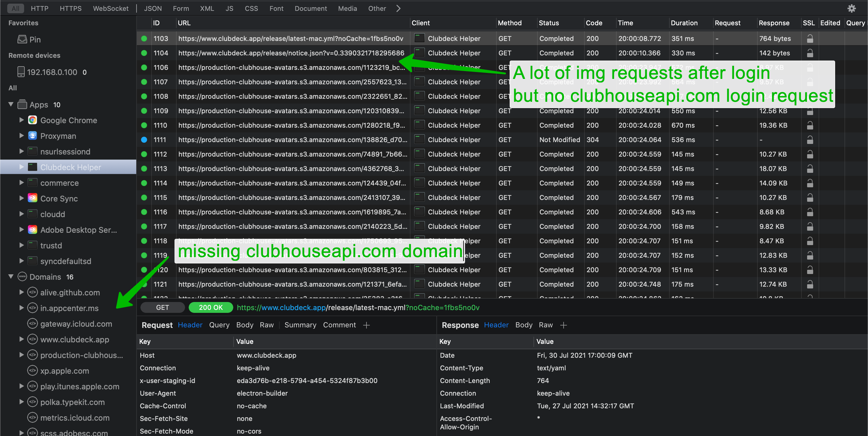Show more filter types with chevron
This screenshot has height=436, width=868.
click(398, 8)
